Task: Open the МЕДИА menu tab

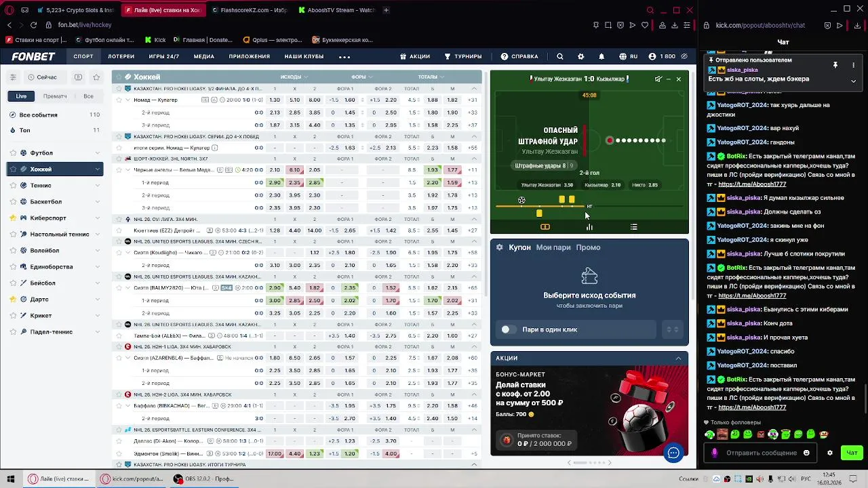Action: pyautogui.click(x=204, y=56)
